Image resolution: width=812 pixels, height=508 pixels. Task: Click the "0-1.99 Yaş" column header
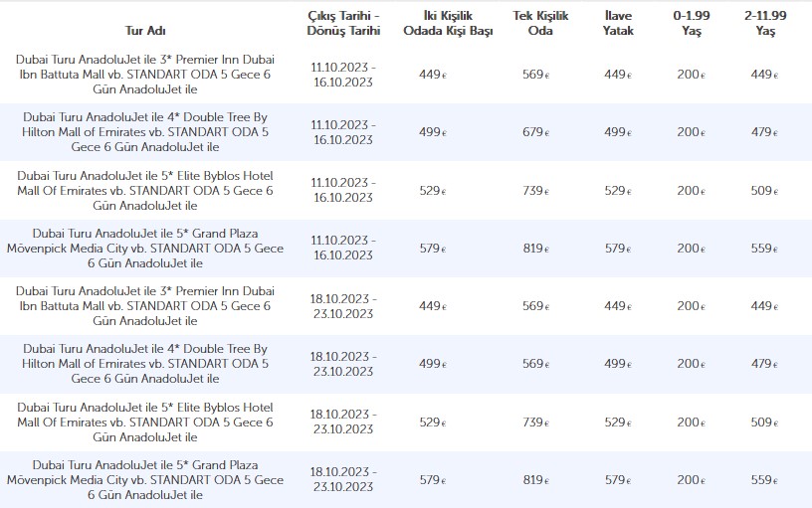click(688, 23)
